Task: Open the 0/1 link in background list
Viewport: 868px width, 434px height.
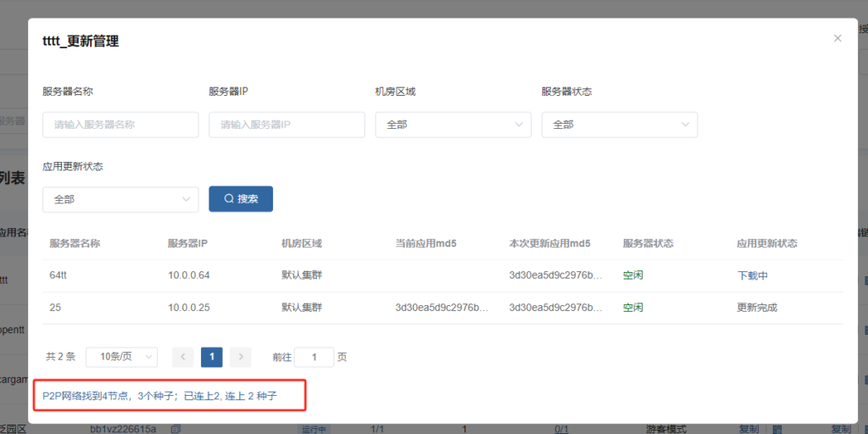Action: click(x=561, y=430)
